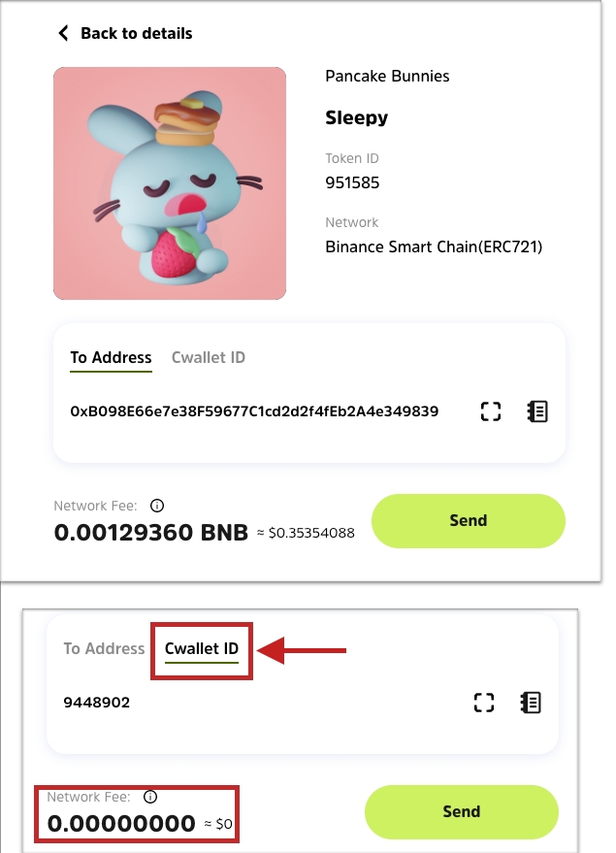The height and width of the screenshot is (853, 616).
Task: Open QR scanner beside the 0xB098 address
Action: point(491,411)
